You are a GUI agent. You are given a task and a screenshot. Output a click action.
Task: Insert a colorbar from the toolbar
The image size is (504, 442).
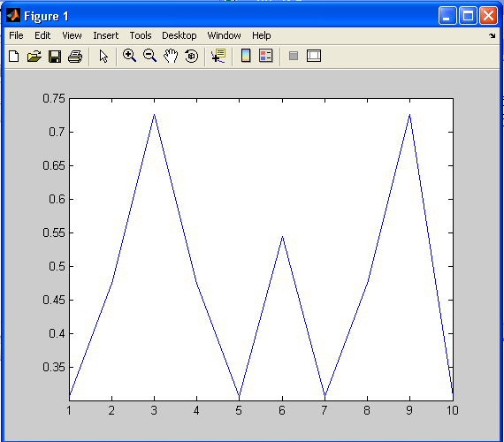[246, 56]
